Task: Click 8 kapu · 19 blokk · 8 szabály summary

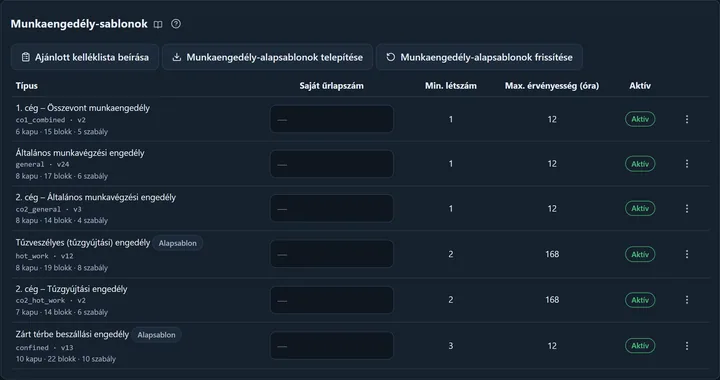Action: pyautogui.click(x=62, y=268)
